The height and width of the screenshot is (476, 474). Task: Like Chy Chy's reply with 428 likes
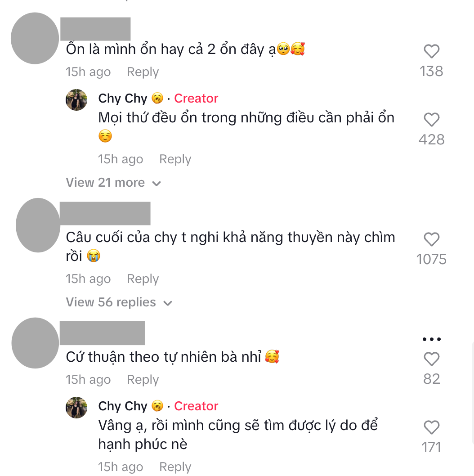tap(432, 120)
